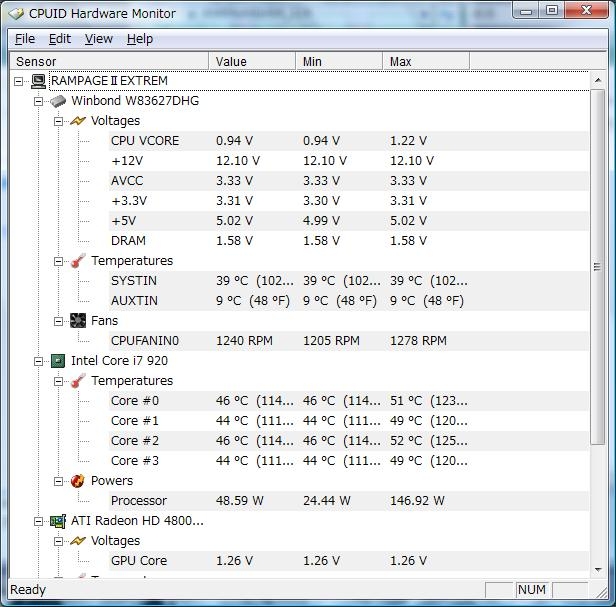Select the +3.3V sensor row

[x=348, y=201]
